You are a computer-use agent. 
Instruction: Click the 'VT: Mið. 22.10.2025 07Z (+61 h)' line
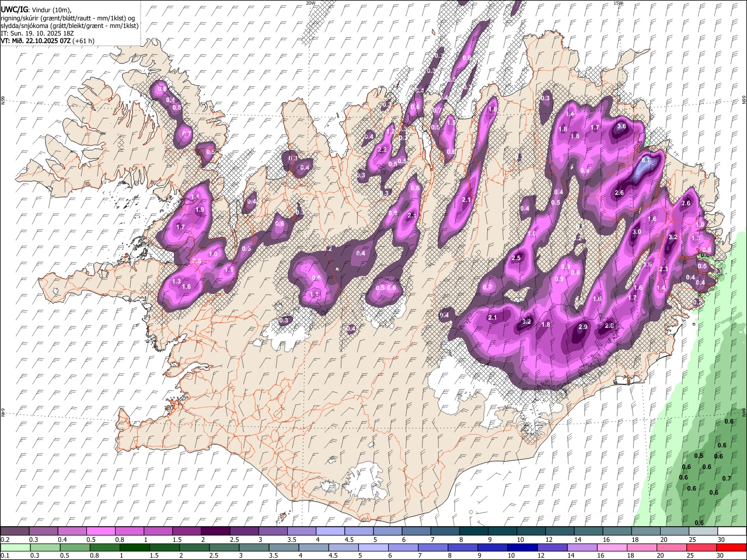[x=47, y=41]
